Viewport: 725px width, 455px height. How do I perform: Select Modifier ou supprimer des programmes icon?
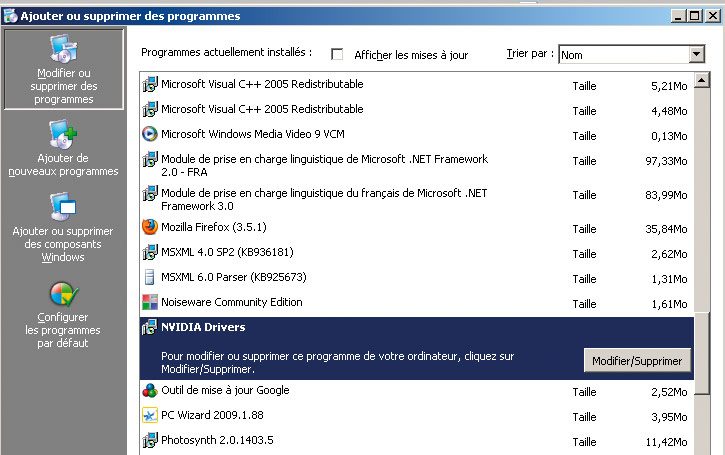tap(64, 49)
